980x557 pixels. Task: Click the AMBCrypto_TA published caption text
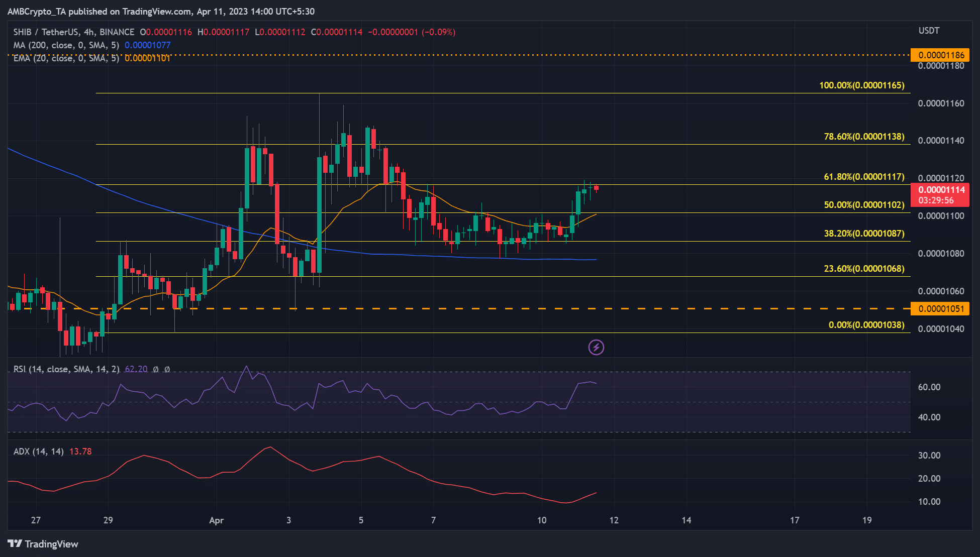pos(161,11)
